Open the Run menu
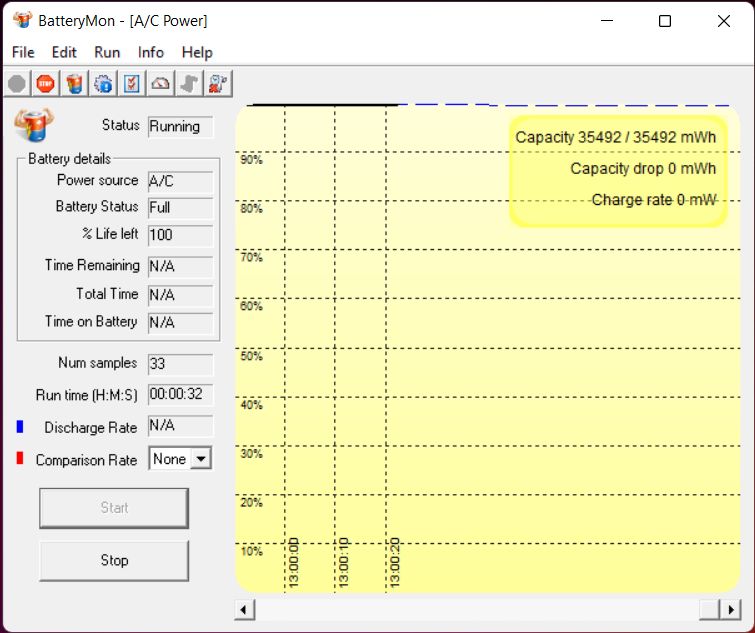 click(107, 52)
